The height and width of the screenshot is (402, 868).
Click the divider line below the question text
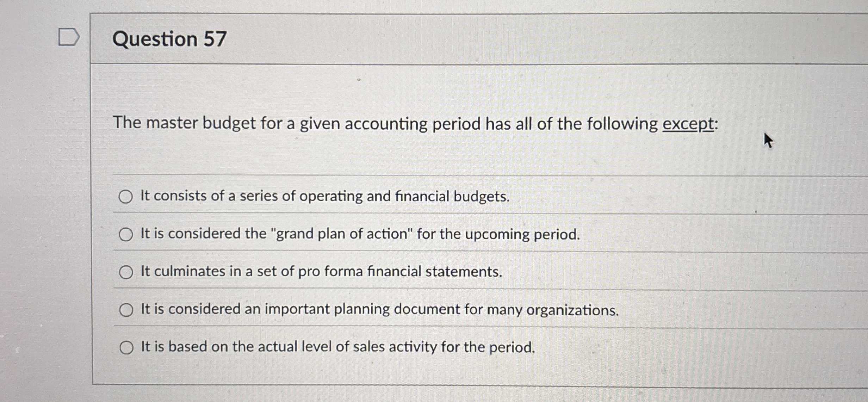pyautogui.click(x=423, y=175)
